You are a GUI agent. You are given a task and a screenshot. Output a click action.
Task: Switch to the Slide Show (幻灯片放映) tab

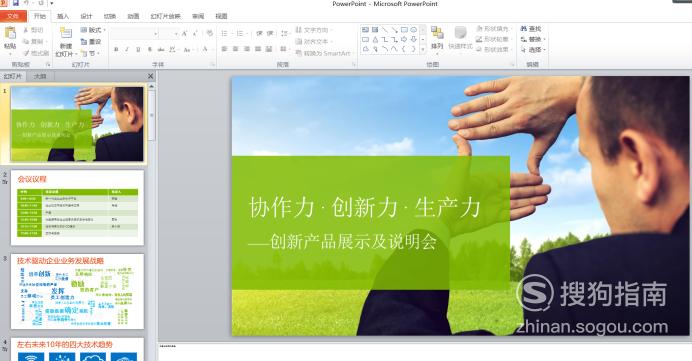point(165,16)
